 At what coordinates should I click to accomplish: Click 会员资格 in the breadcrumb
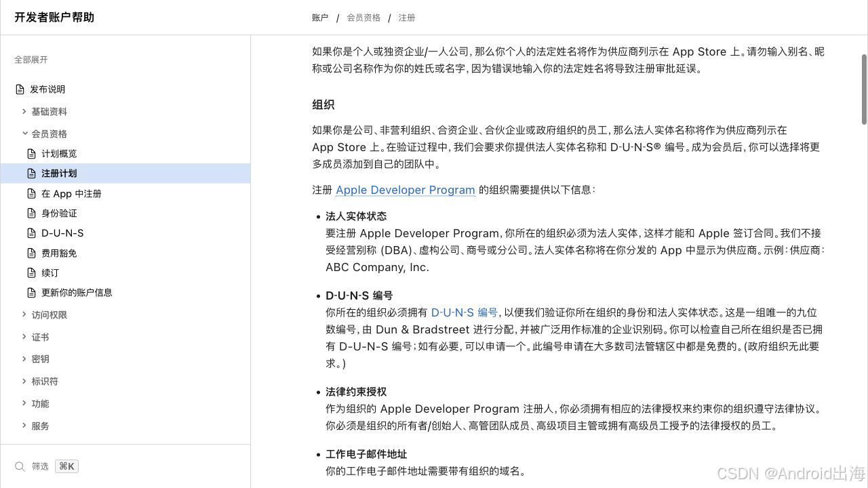coord(363,18)
